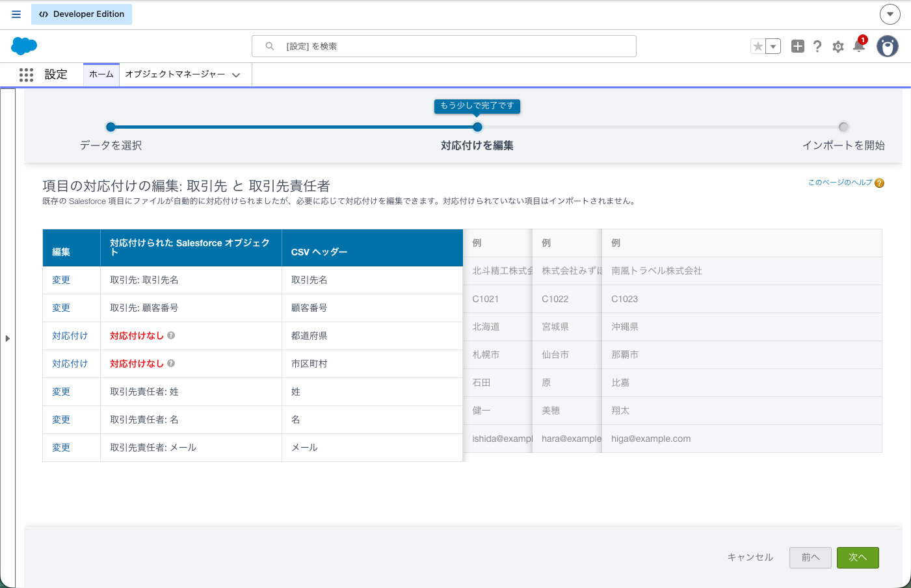Click the 前へ button
Image resolution: width=911 pixels, height=588 pixels.
click(x=810, y=557)
